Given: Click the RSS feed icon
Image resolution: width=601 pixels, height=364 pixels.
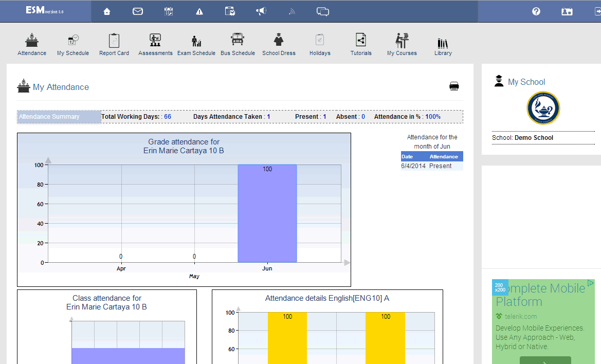Looking at the screenshot, I should coord(292,12).
